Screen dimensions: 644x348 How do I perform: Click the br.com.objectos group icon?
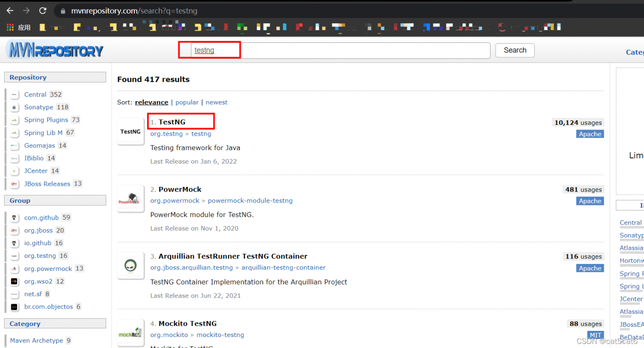[15, 307]
